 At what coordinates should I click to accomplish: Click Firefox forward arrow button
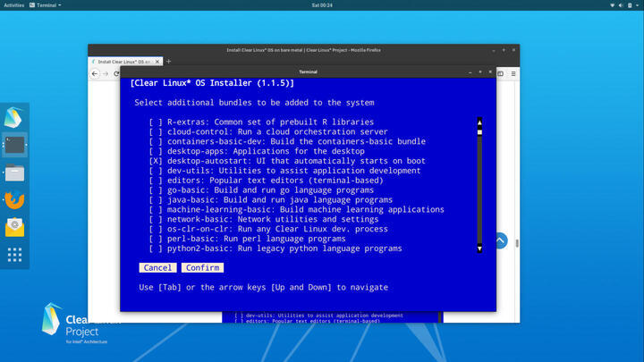[106, 74]
